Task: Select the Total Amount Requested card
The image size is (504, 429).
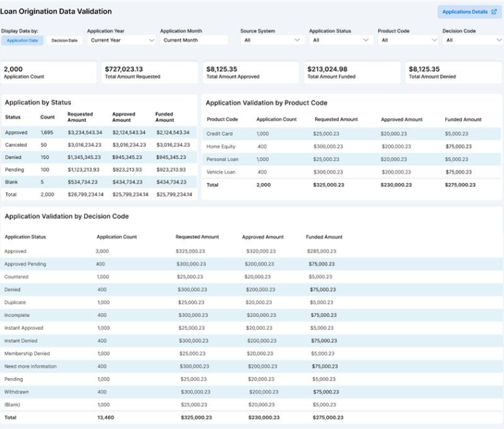Action: point(149,72)
